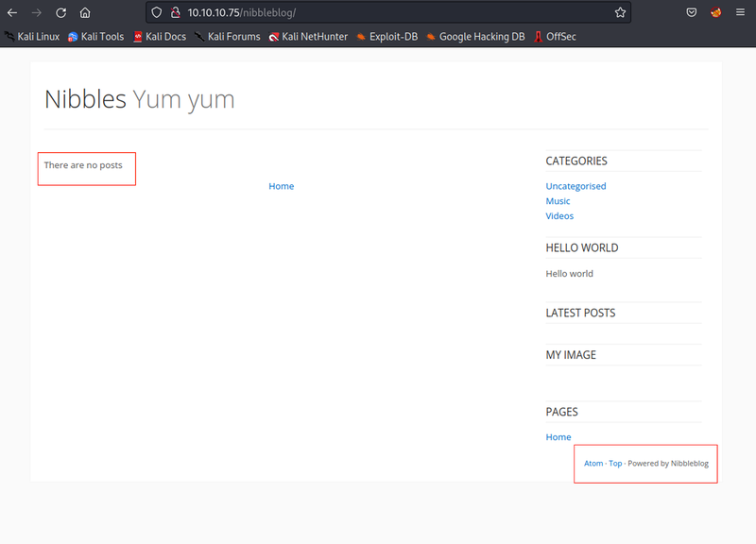This screenshot has width=756, height=544.
Task: Open the Videos category link
Action: point(559,216)
